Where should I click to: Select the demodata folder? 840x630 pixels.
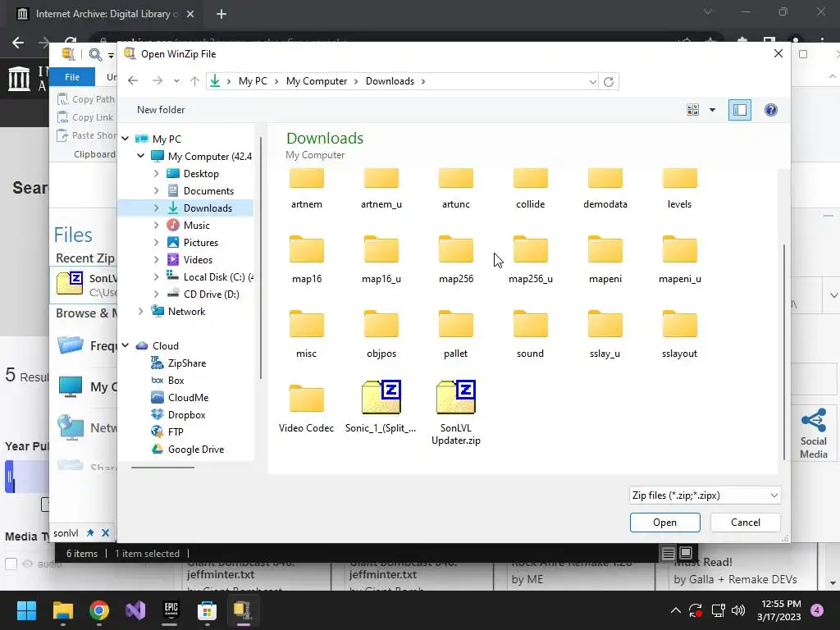point(605,189)
